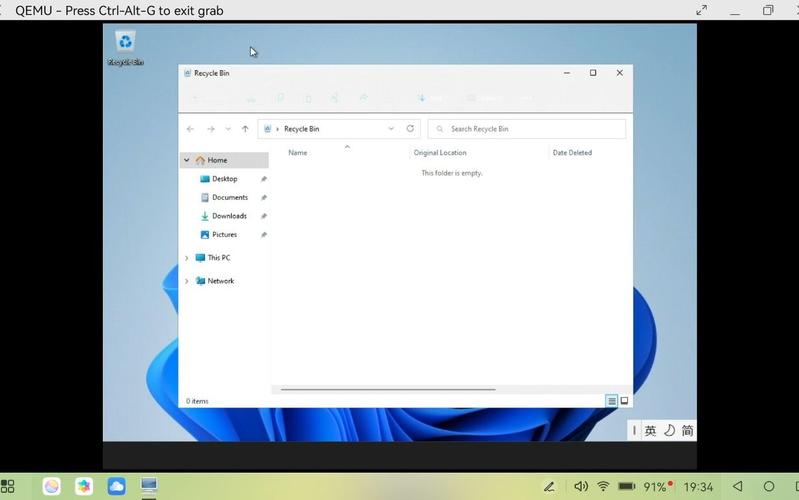The image size is (799, 500).
Task: Open the Recycle Bin desktop icon
Action: click(x=125, y=48)
